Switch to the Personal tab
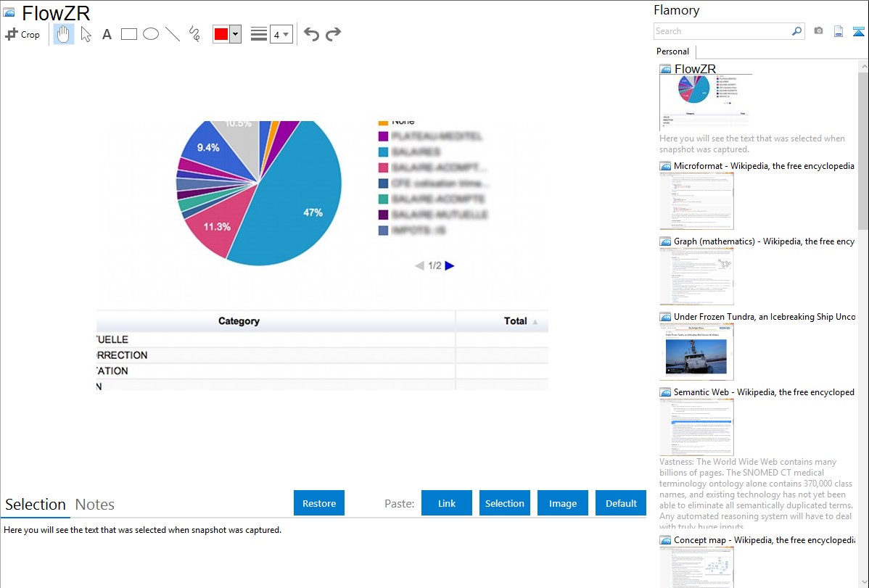 [x=673, y=51]
